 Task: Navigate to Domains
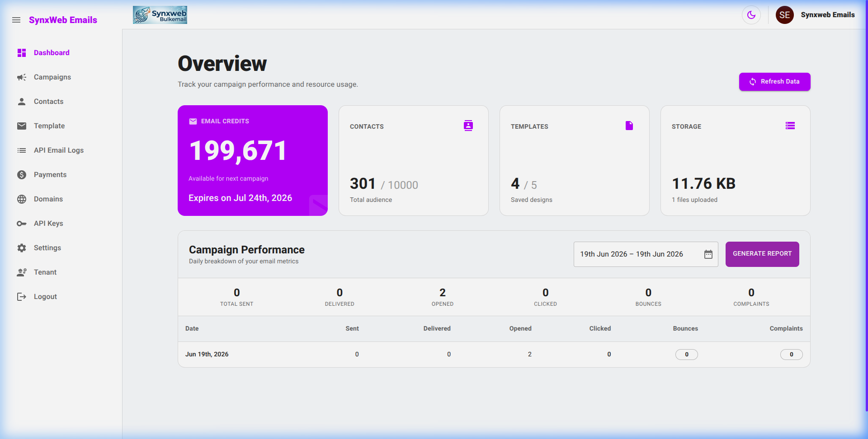[48, 199]
